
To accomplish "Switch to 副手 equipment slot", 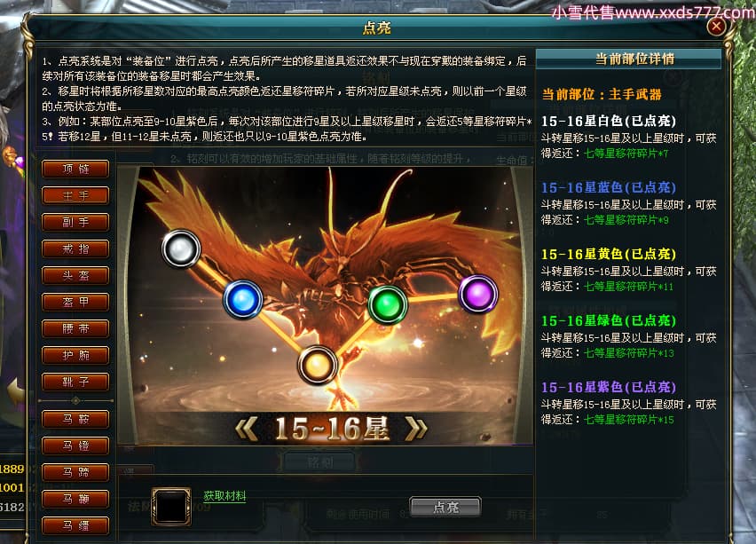I will coord(75,223).
